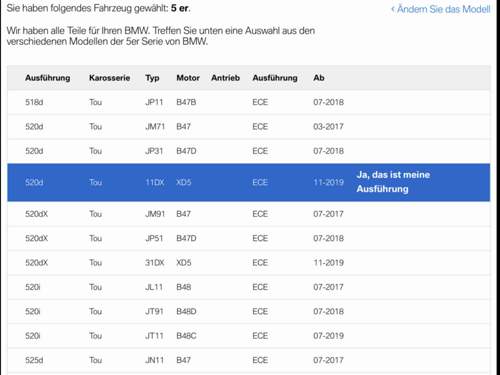The width and height of the screenshot is (500, 375).
Task: Click date 07-2019 in the JT11 row
Action: pos(328,336)
